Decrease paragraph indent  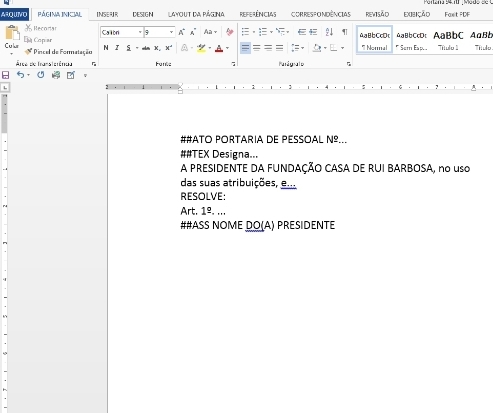point(302,32)
